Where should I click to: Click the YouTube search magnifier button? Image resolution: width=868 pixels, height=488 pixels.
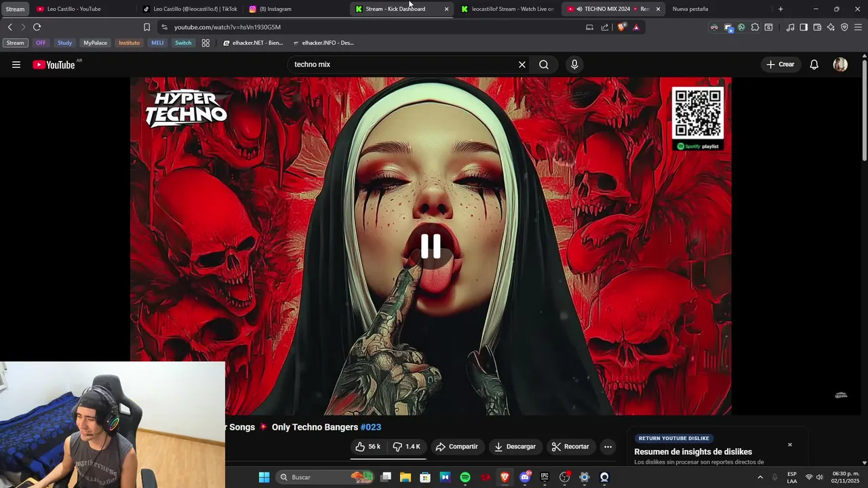pos(544,64)
